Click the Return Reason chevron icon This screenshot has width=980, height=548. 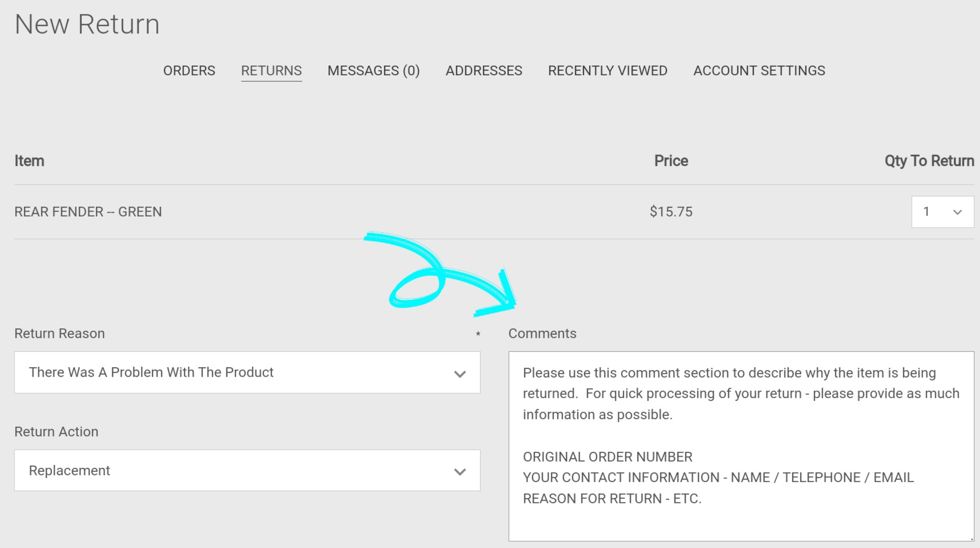460,374
